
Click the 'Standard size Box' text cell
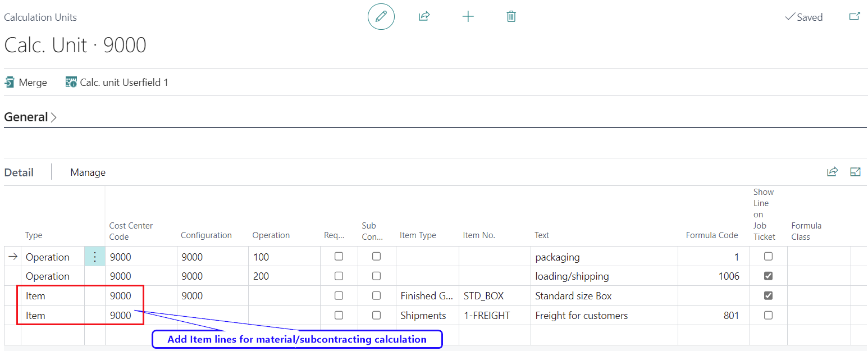click(604, 296)
